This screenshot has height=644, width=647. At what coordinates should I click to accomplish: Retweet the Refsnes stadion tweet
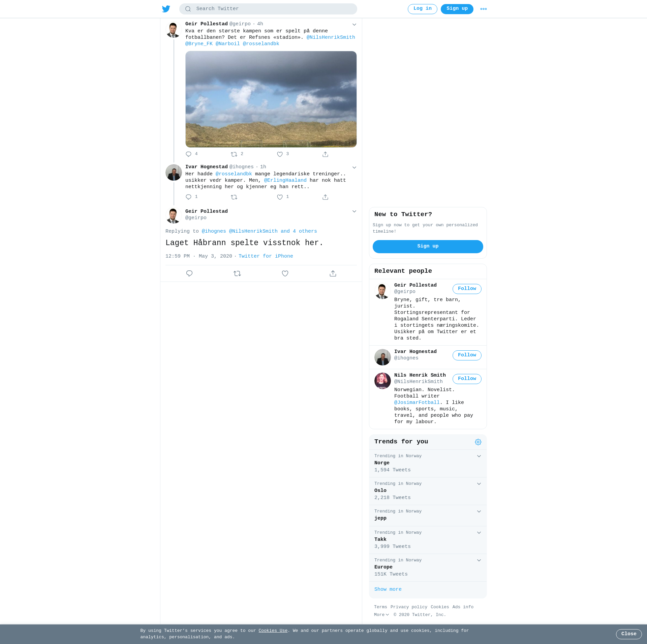tap(234, 154)
